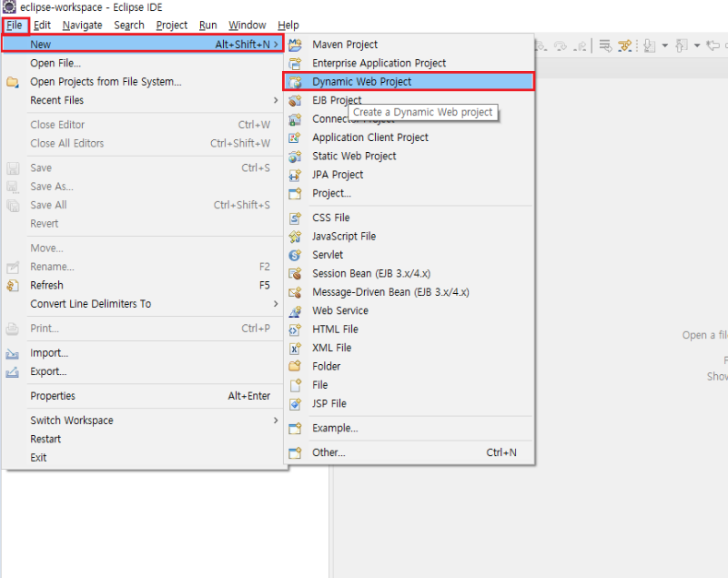Screen dimensions: 728x578
Task: Click the Last Edit Location toolbar icon
Action: tap(713, 46)
